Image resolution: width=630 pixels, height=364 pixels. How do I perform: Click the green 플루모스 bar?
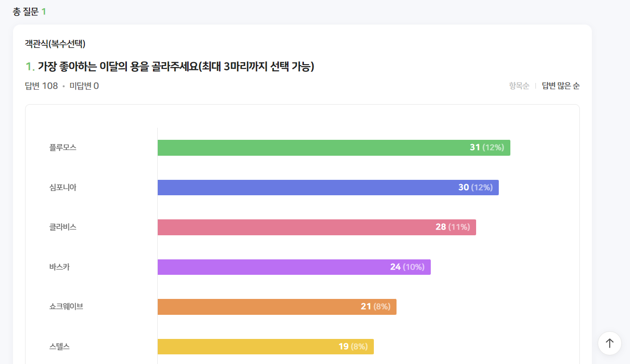(x=333, y=148)
